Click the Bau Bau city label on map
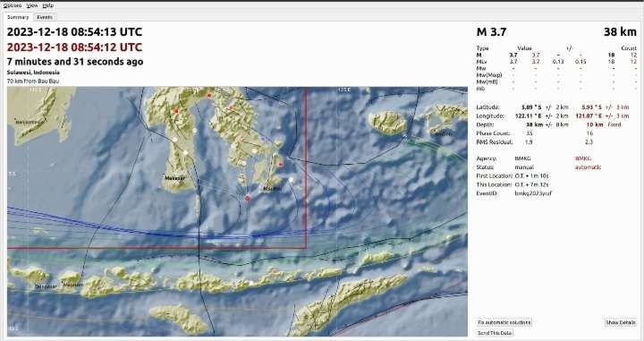Screen dimensions: 644x341 pos(273,189)
